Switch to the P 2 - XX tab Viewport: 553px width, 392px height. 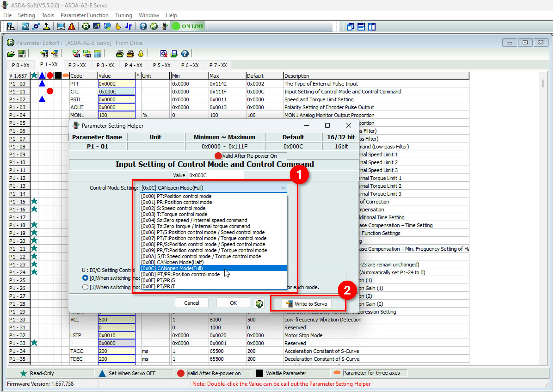coord(77,65)
